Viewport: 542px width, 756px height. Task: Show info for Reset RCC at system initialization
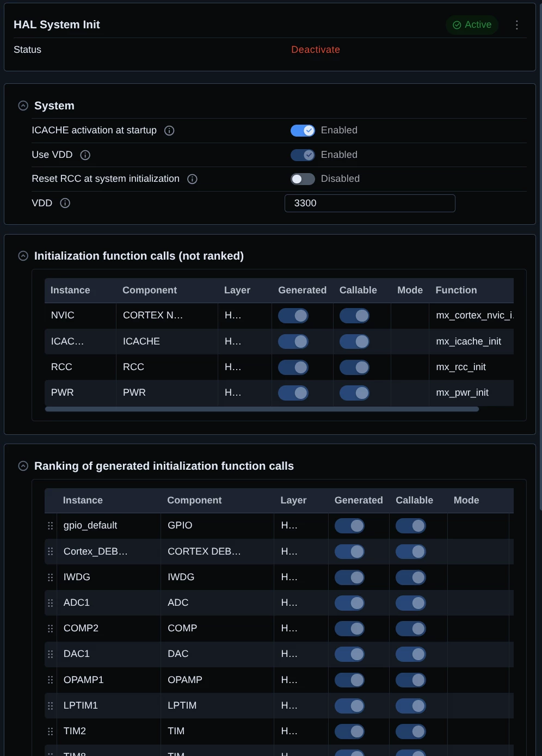pos(192,179)
